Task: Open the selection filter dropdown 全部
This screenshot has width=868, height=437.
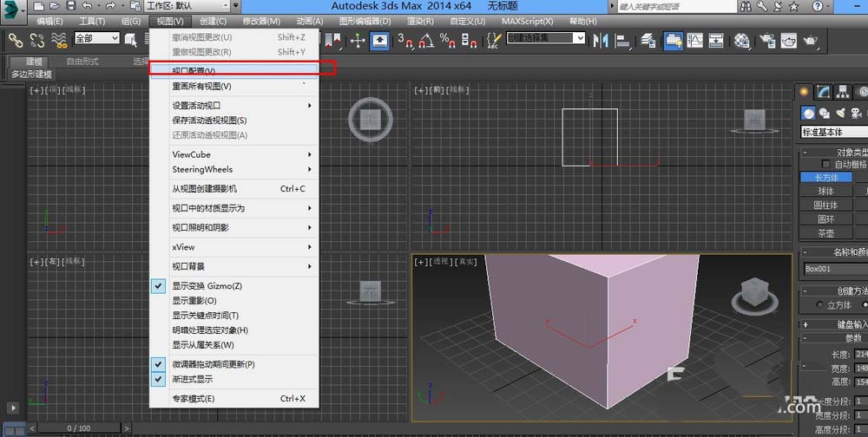Action: (x=97, y=38)
